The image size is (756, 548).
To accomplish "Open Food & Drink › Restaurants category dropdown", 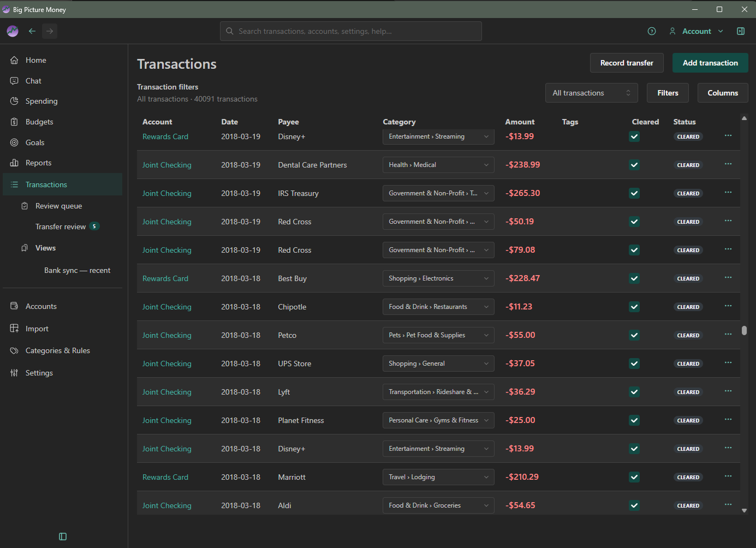I will click(438, 307).
